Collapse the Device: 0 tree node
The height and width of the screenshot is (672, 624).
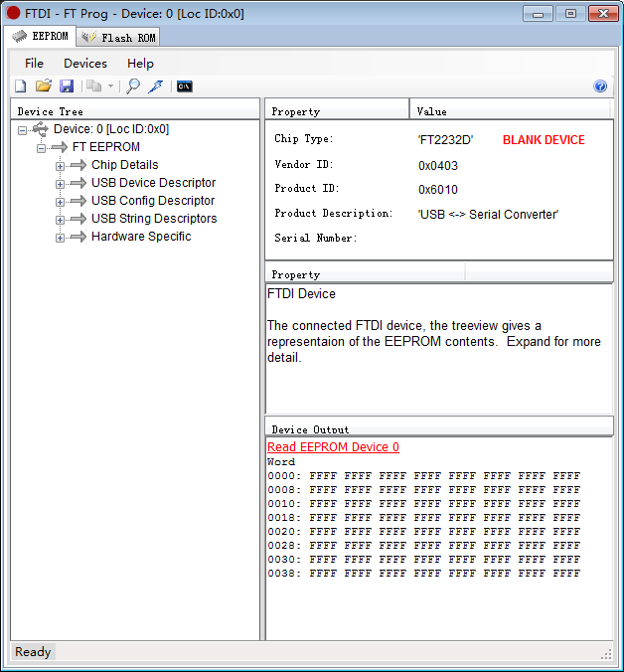pyautogui.click(x=22, y=130)
